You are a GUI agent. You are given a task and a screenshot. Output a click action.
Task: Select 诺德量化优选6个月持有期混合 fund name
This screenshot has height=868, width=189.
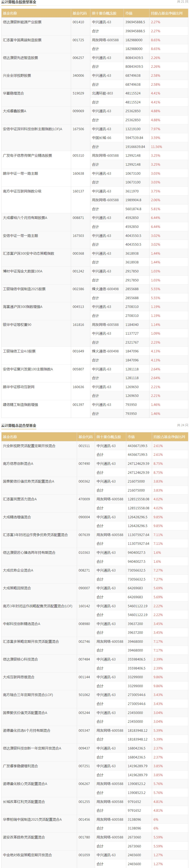[26, 731]
